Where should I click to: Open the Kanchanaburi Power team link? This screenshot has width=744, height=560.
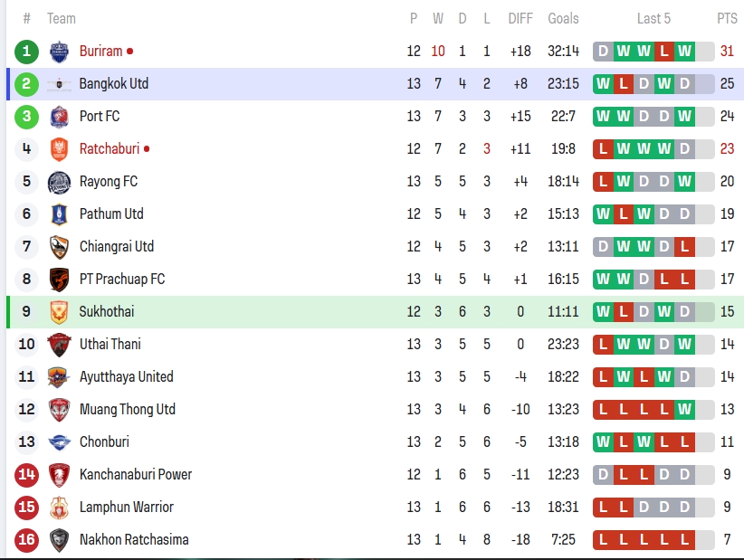(135, 475)
